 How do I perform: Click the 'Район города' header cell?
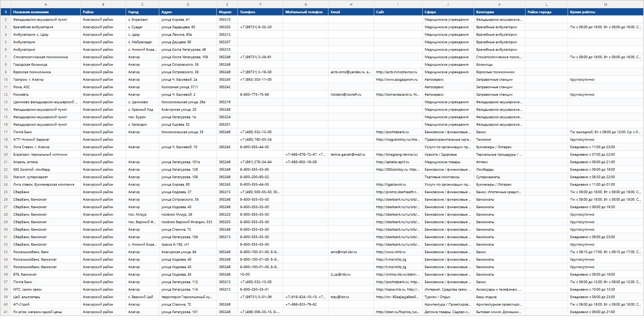[x=547, y=12]
